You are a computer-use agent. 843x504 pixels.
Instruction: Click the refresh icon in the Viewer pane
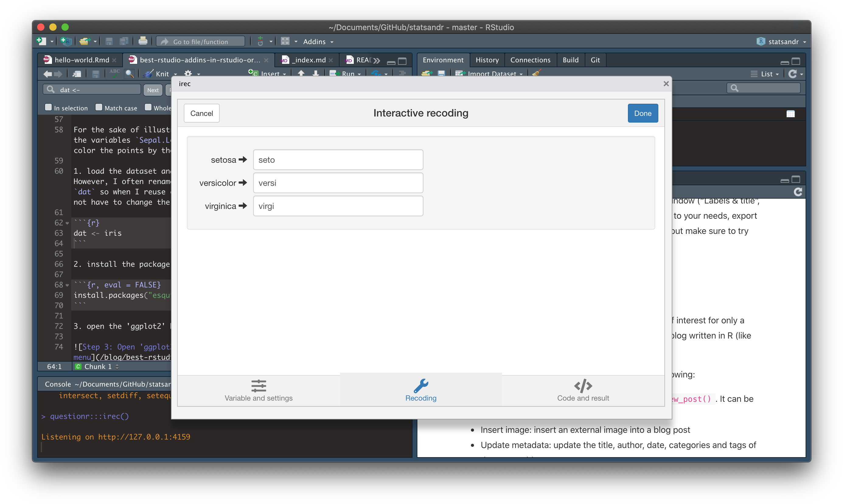coord(798,192)
